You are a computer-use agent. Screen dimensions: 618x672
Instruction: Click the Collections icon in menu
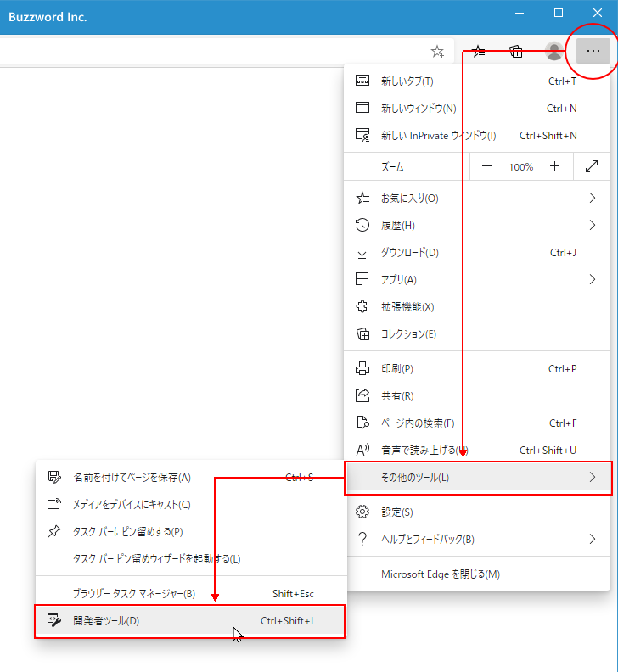click(x=362, y=333)
